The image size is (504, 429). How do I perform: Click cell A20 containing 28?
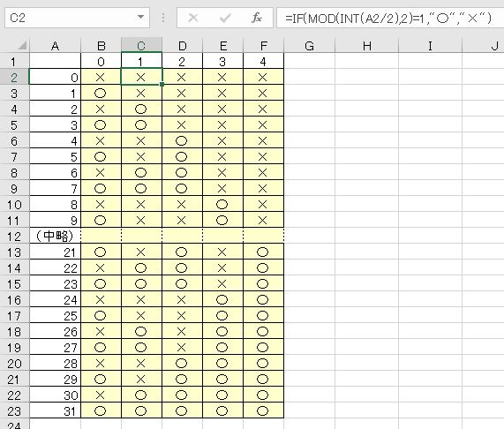pyautogui.click(x=55, y=363)
